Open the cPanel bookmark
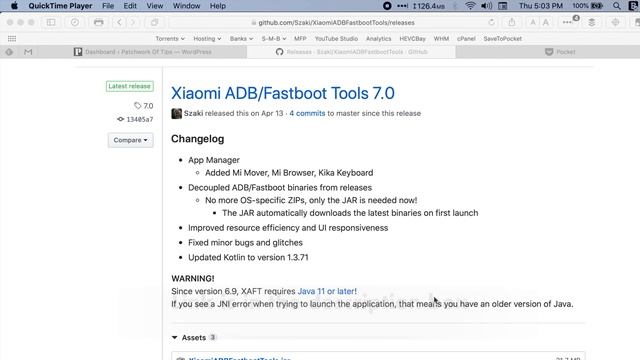 [x=466, y=39]
